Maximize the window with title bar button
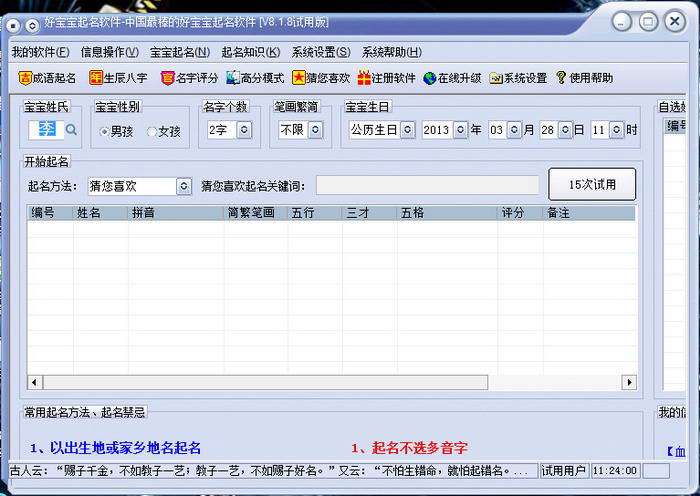 click(x=648, y=21)
